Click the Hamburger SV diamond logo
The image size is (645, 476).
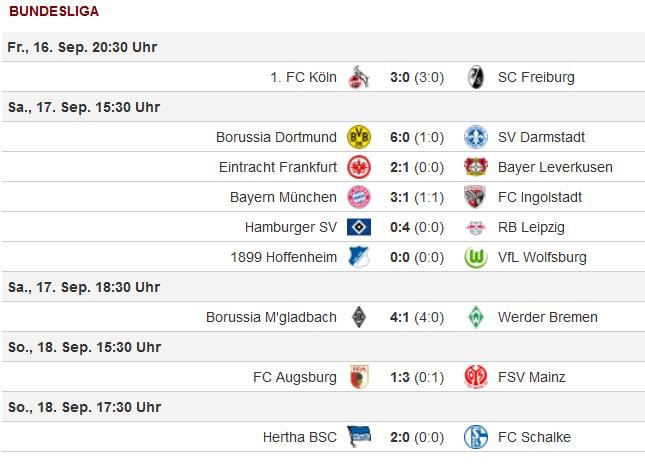(358, 227)
